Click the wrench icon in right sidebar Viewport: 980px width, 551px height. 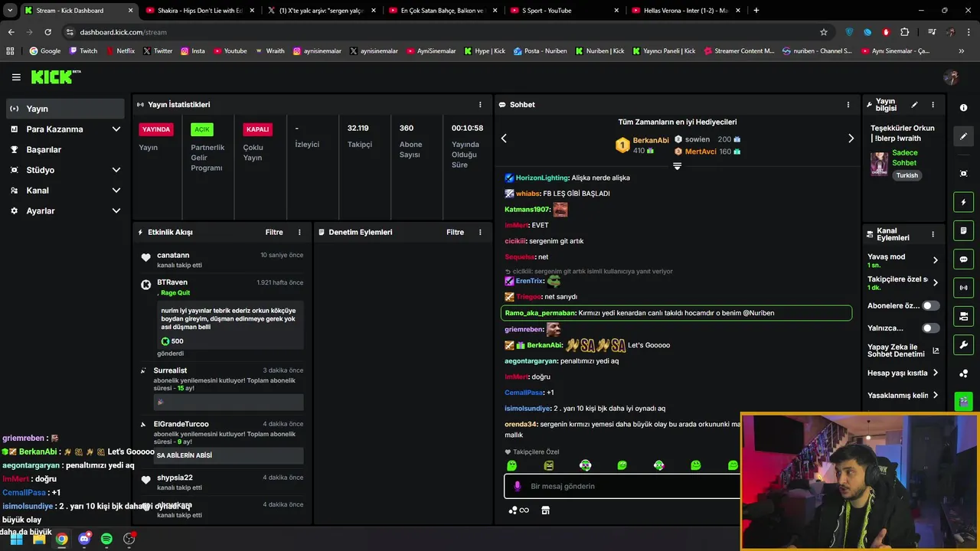coord(963,344)
